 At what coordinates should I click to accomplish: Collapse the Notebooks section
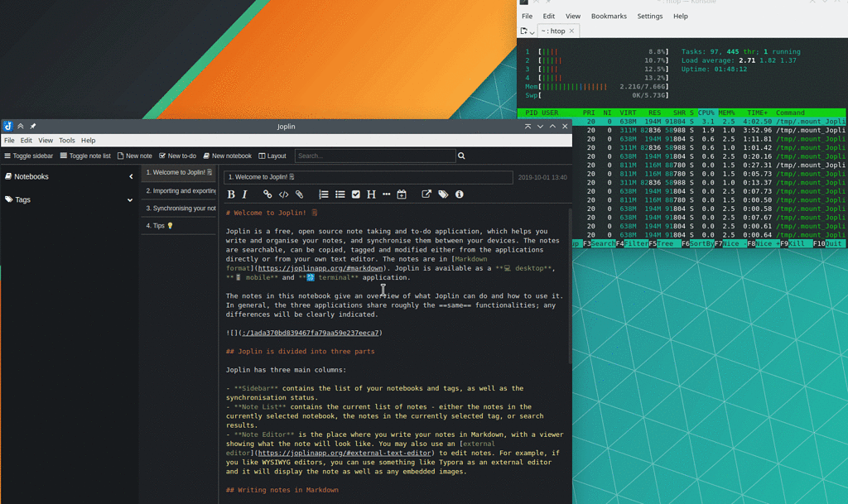pos(130,175)
